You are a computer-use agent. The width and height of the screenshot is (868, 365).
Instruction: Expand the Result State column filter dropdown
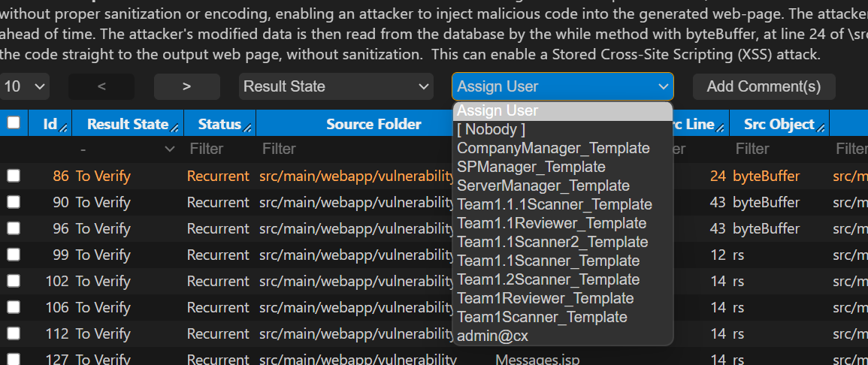point(129,149)
